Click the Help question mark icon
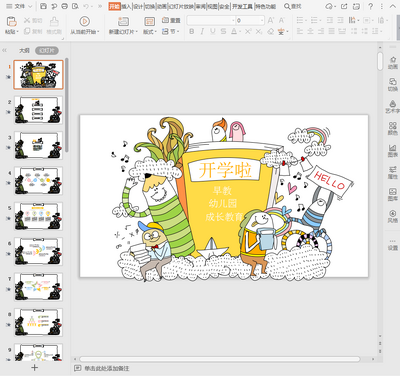Image resolution: width=400 pixels, height=376 pixels. tap(370, 6)
